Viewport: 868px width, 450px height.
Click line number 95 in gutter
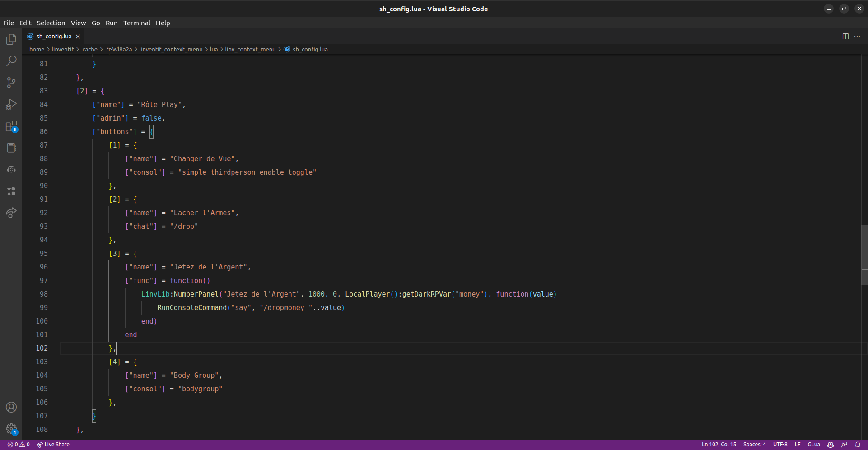(43, 254)
